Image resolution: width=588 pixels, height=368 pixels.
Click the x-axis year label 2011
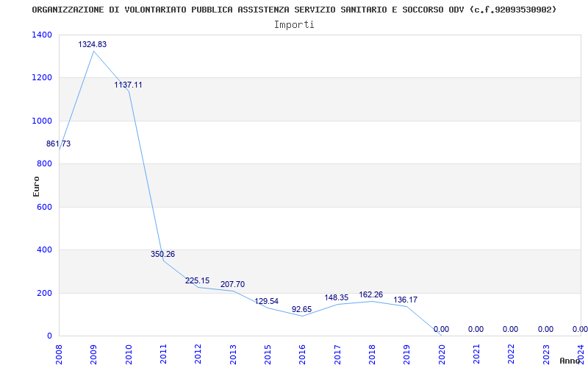(163, 355)
